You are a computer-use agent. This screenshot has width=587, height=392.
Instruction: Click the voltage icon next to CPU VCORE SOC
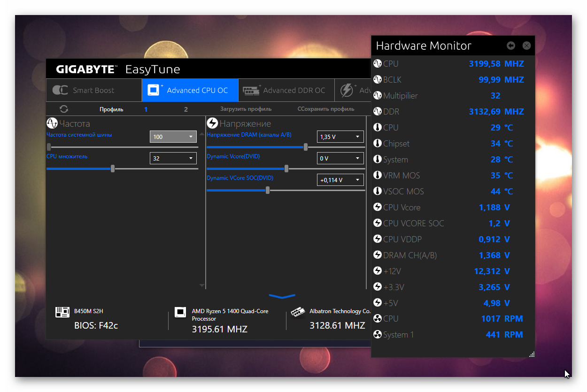pos(377,223)
